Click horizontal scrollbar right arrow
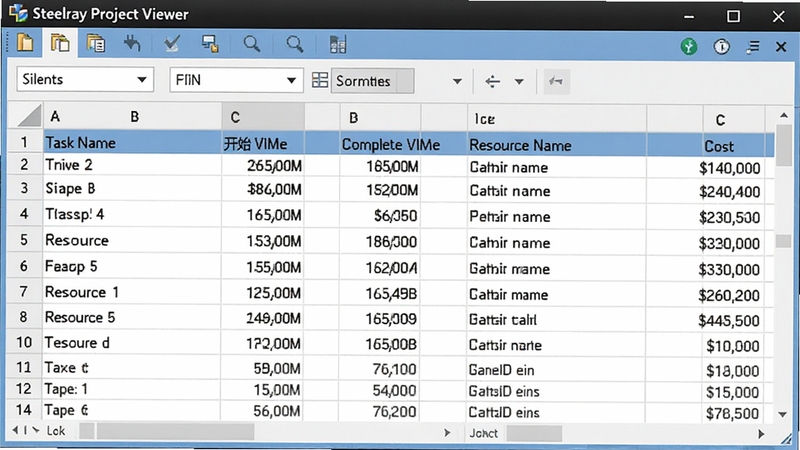800x450 pixels. click(447, 433)
